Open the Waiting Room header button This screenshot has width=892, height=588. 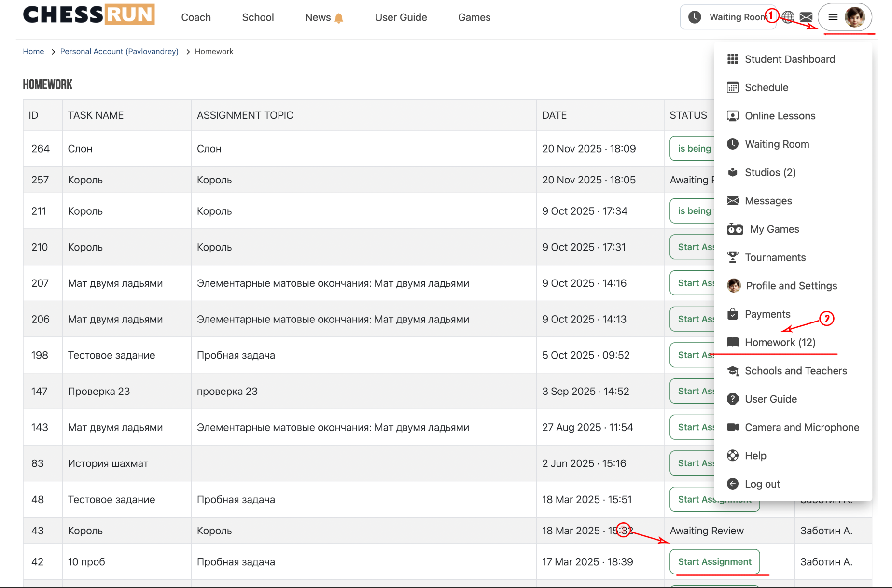click(728, 17)
